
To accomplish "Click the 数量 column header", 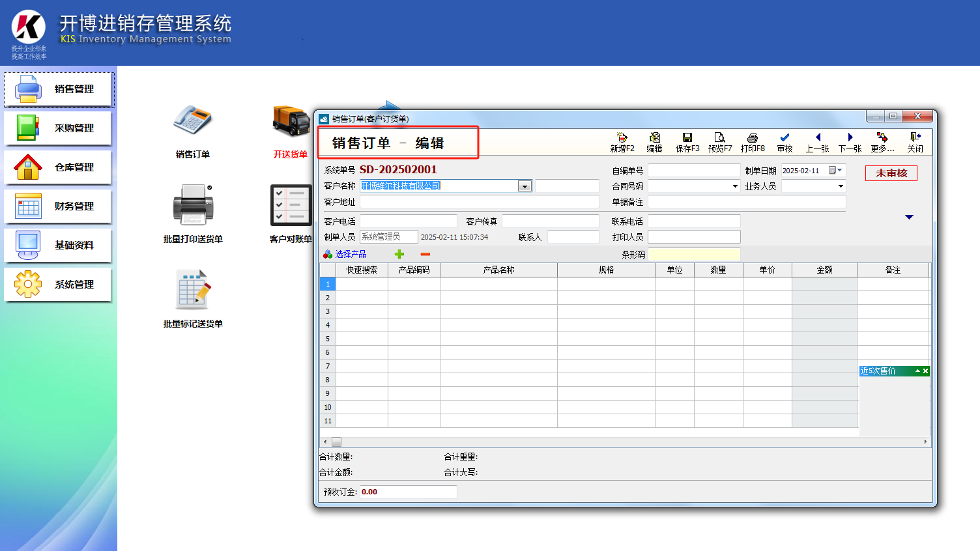I will tap(718, 270).
